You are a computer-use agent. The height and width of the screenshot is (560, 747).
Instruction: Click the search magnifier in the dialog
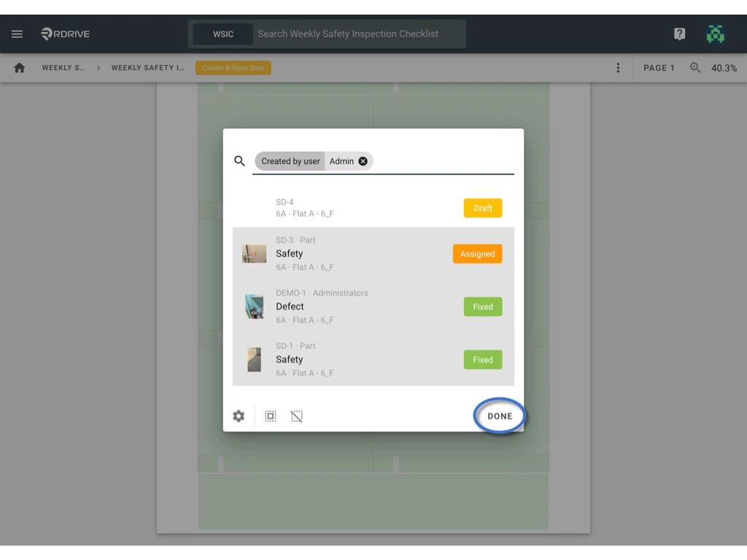pos(239,160)
